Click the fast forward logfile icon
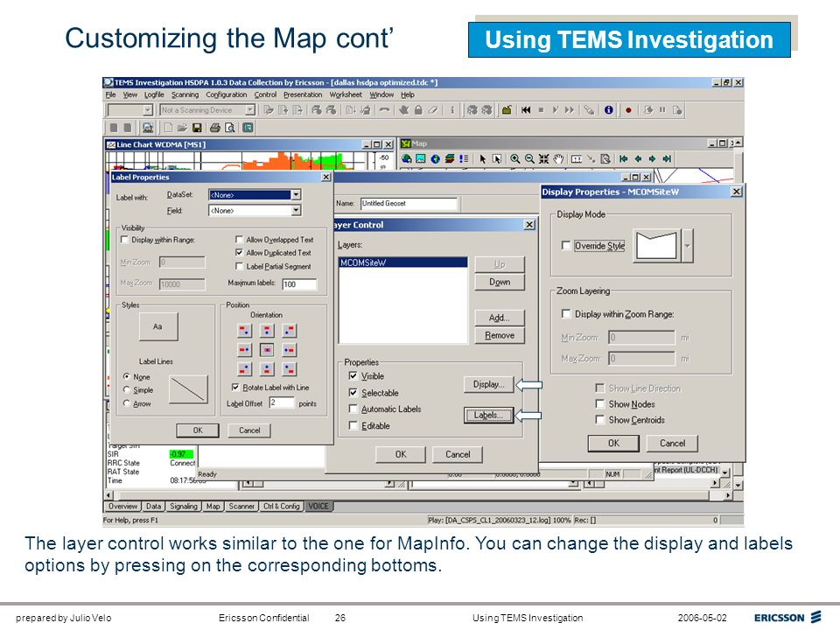 tap(570, 110)
